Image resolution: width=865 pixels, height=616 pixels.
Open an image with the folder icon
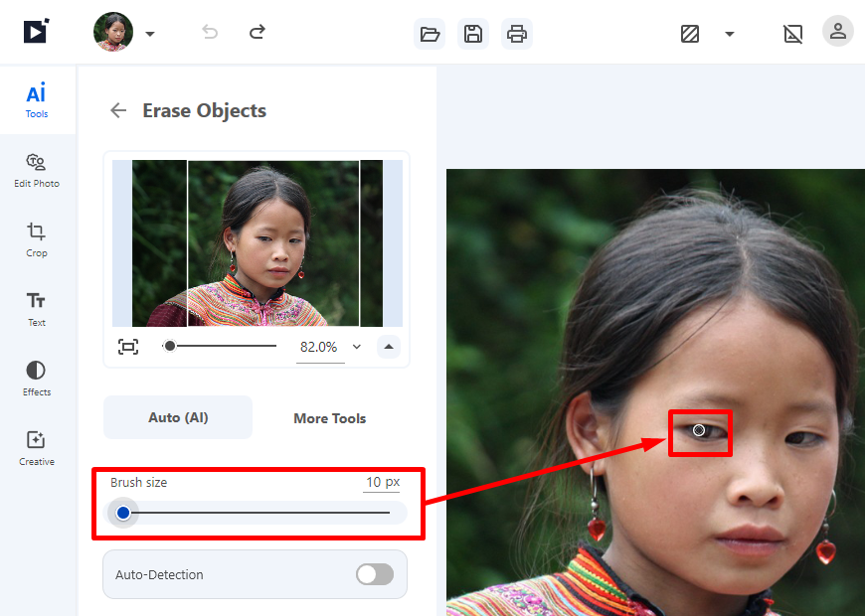click(430, 33)
